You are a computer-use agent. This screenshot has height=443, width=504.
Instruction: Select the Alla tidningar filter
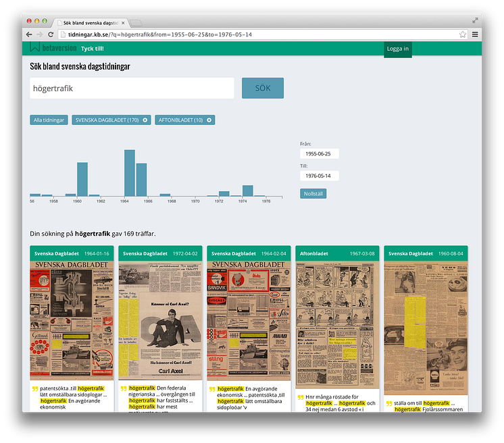coord(49,120)
